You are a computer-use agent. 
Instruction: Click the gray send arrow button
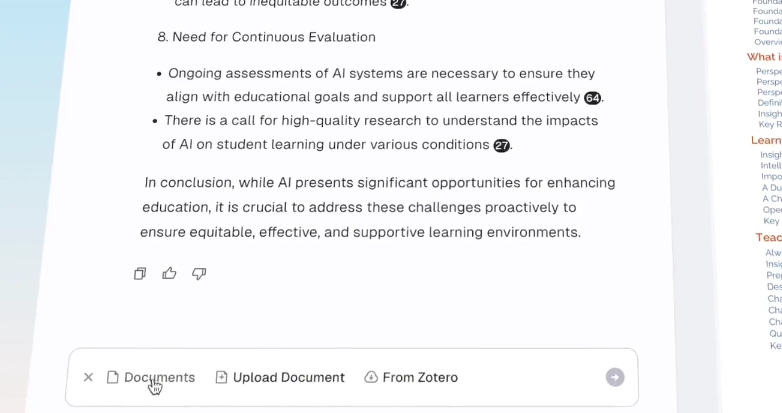615,377
